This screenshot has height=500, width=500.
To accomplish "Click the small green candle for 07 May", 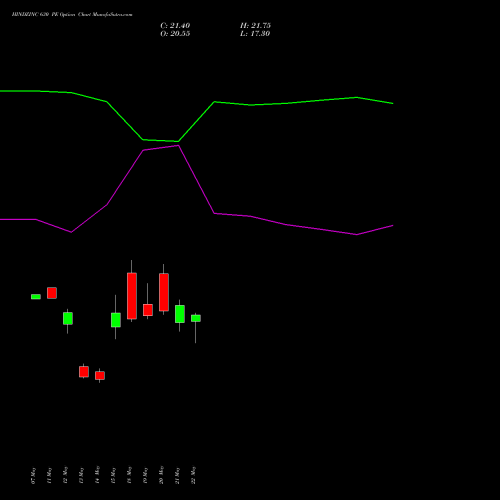I will pos(36,297).
